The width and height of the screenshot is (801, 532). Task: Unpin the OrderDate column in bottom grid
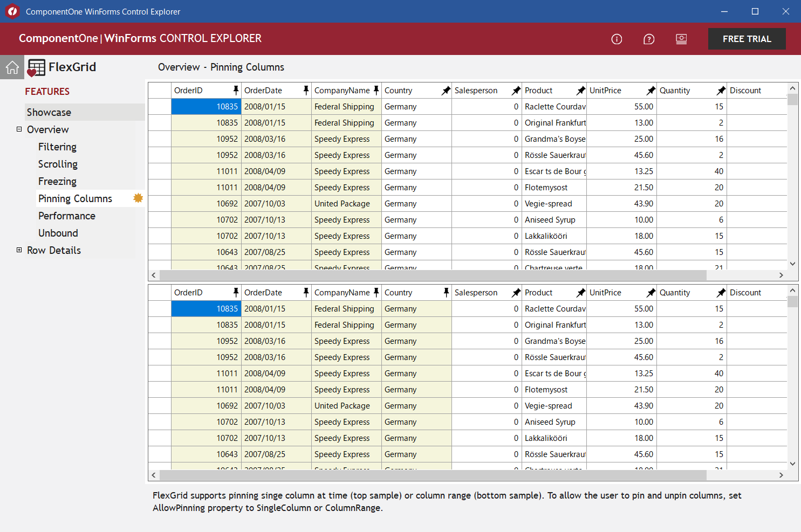tap(306, 292)
